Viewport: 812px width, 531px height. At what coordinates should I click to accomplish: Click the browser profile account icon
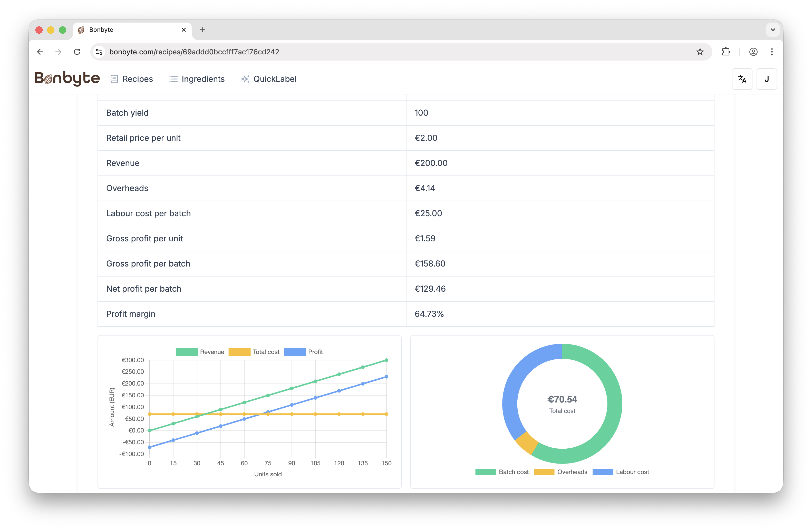[x=753, y=52]
